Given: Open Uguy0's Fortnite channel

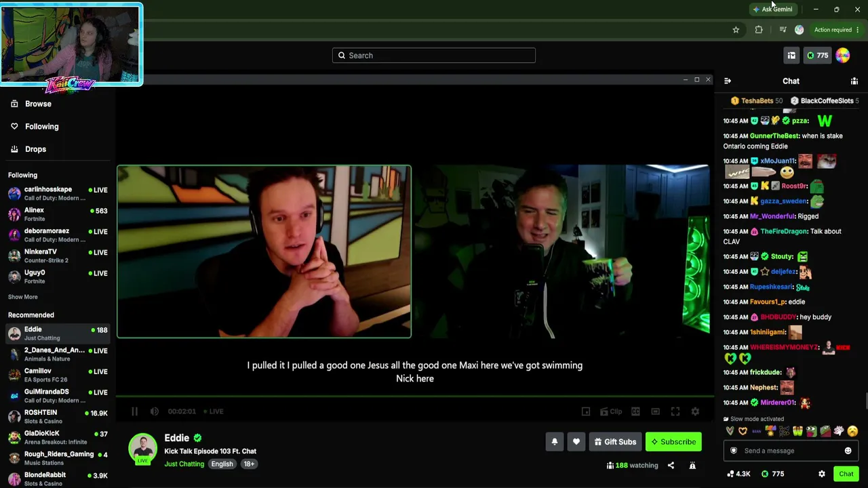Looking at the screenshot, I should [58, 277].
